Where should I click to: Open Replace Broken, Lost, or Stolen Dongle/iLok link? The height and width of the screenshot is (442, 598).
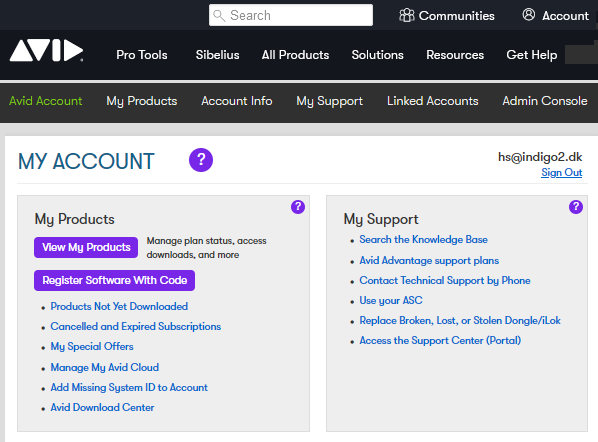point(460,321)
